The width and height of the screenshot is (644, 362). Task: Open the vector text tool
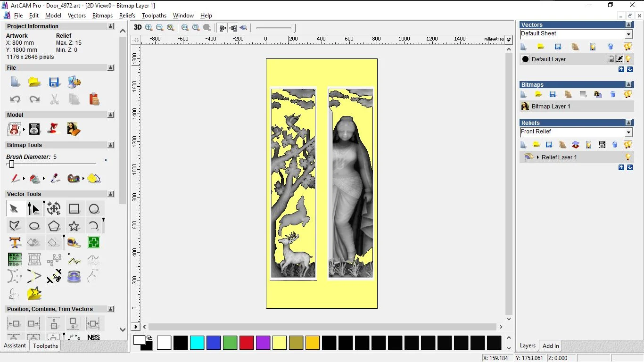(15, 243)
